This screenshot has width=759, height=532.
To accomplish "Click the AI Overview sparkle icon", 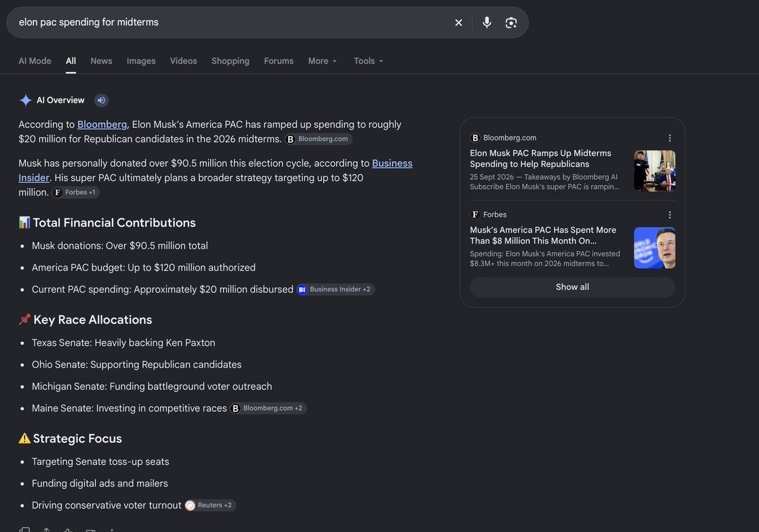I will point(25,100).
